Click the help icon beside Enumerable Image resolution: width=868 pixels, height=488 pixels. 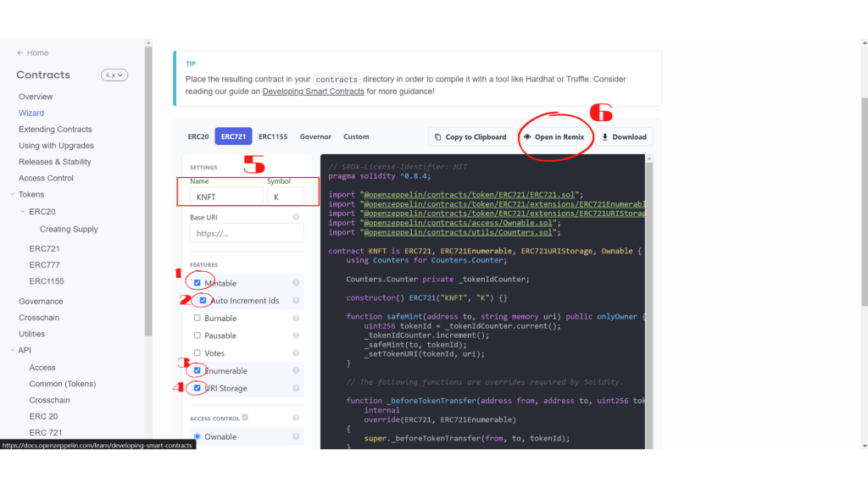(x=296, y=371)
